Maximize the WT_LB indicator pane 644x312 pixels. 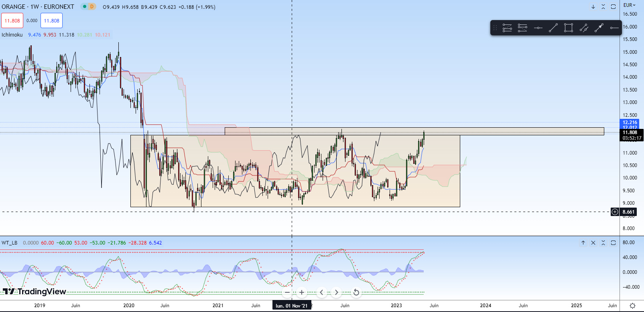(613, 243)
